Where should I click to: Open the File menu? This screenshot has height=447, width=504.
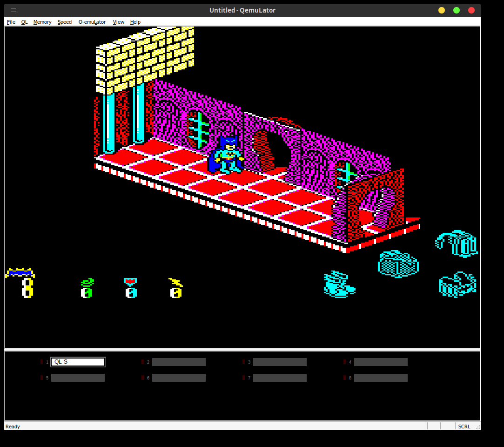click(x=11, y=22)
